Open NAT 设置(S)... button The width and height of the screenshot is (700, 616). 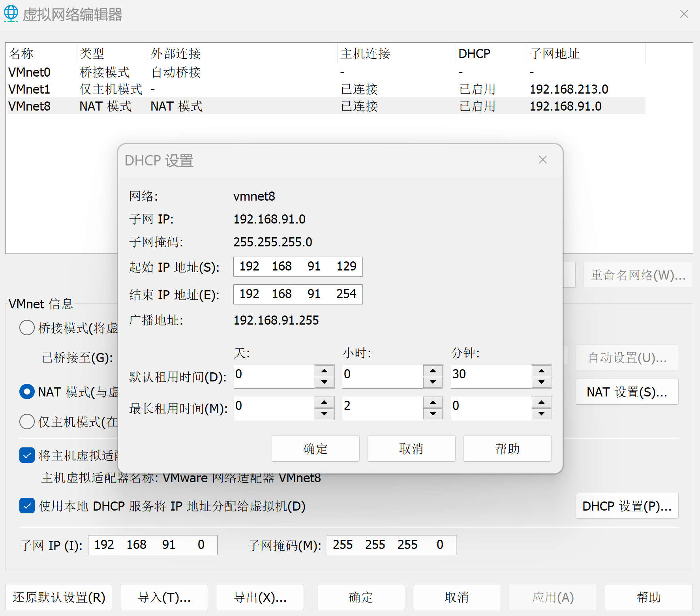pyautogui.click(x=627, y=392)
